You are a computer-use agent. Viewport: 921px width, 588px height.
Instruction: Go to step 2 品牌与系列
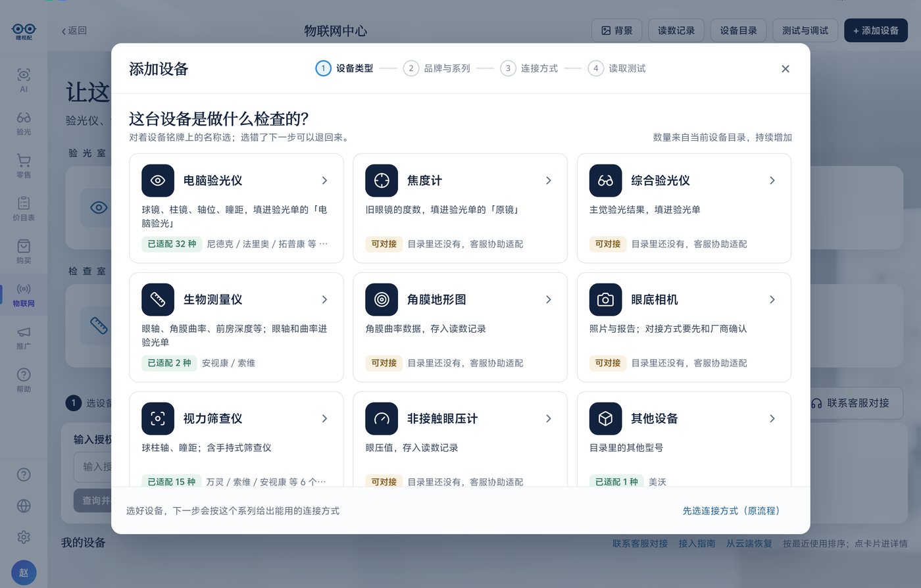pos(437,68)
